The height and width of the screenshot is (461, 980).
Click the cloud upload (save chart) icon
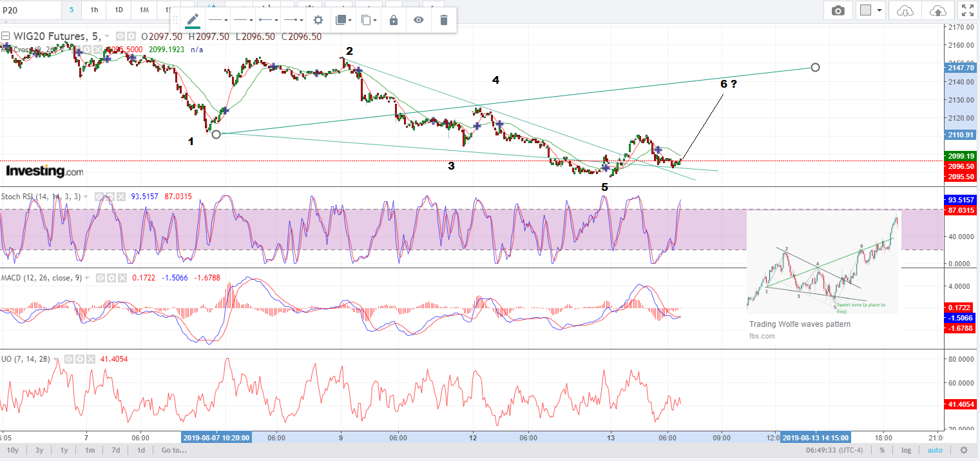pyautogui.click(x=938, y=10)
